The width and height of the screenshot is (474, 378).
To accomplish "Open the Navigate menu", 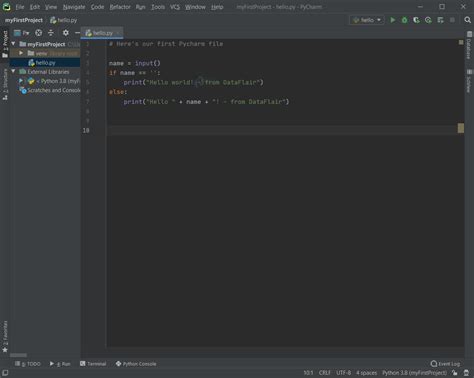I will pos(74,7).
